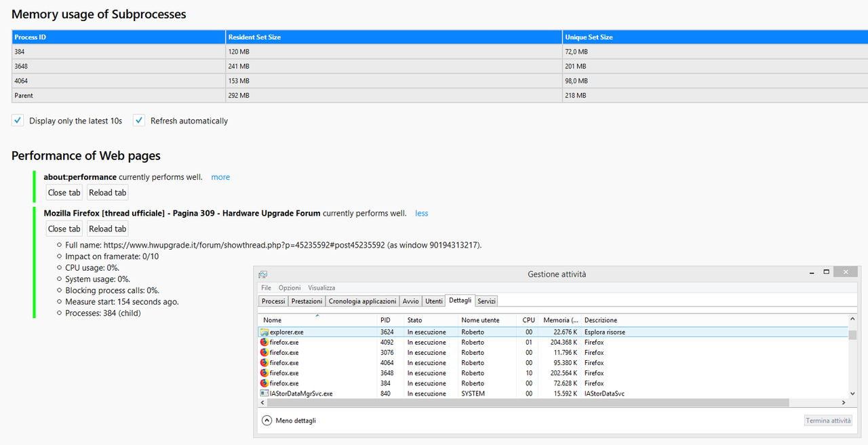
Task: Switch to the Avvio tab
Action: click(x=411, y=301)
